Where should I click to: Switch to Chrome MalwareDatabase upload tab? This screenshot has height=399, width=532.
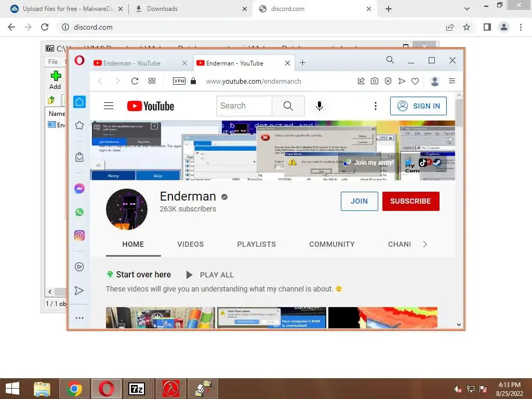pyautogui.click(x=66, y=9)
